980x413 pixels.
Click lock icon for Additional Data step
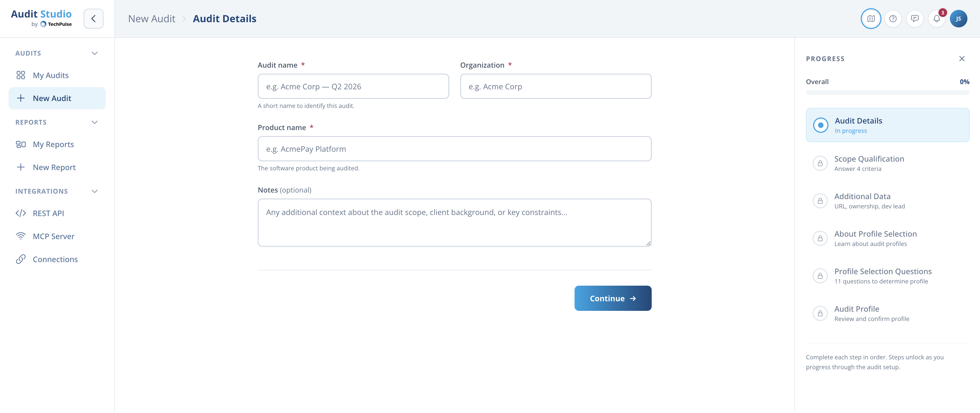(820, 201)
